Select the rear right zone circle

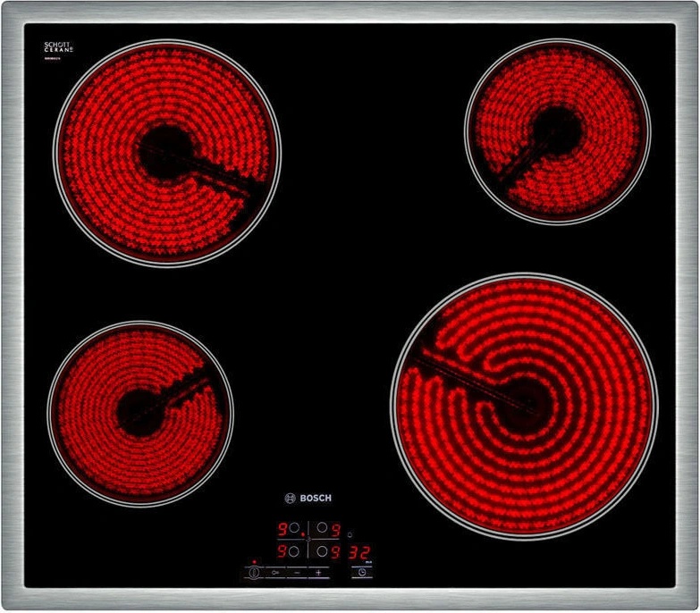coord(321,528)
